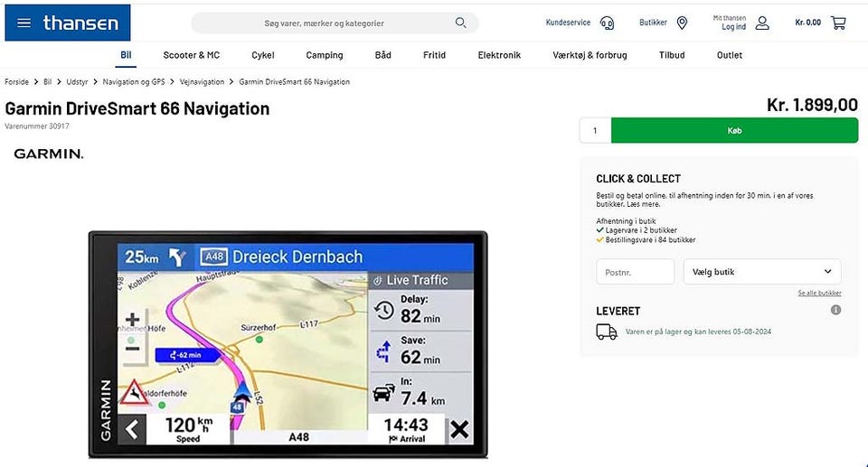Screen dimensions: 868x467
Task: Open the hamburger menu in thansen header
Action: click(24, 23)
